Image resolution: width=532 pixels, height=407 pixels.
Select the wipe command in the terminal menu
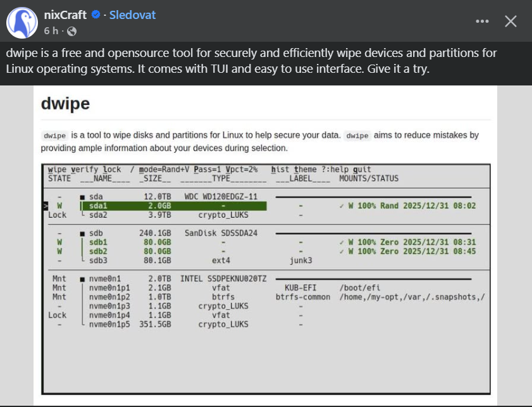pyautogui.click(x=58, y=170)
